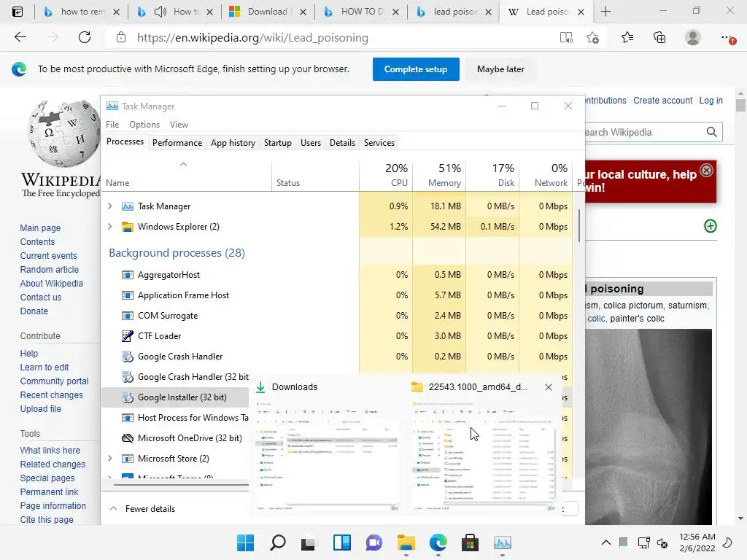Sort processes by the Disk column

coord(493,175)
